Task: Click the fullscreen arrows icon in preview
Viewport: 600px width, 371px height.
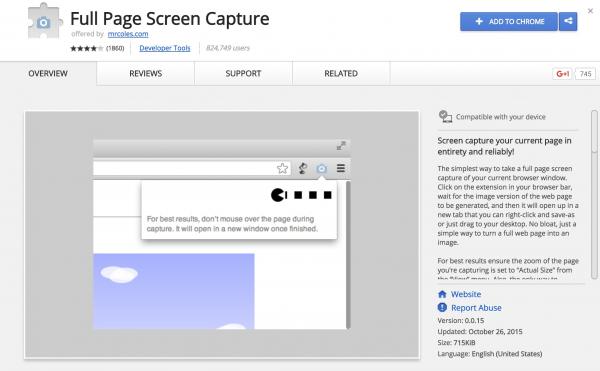Action: [x=341, y=146]
